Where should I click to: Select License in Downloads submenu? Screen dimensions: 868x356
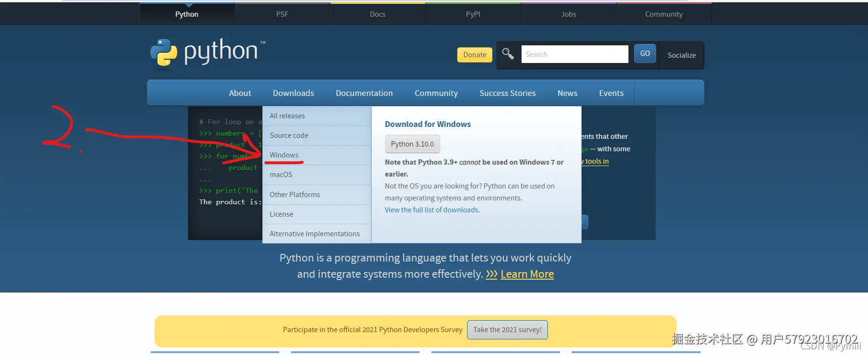tap(317, 214)
